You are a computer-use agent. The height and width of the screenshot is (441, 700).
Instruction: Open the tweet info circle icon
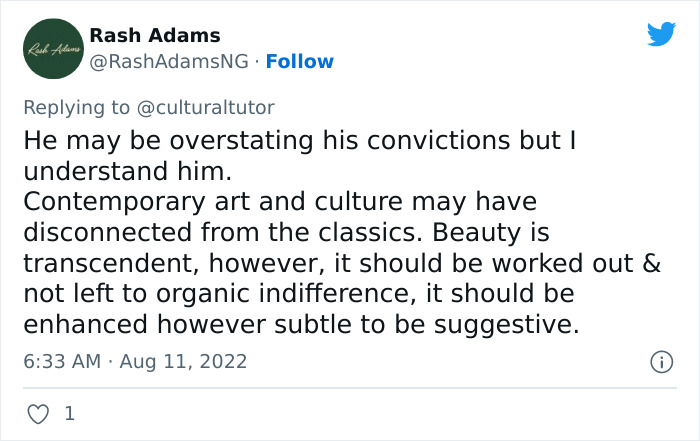(x=662, y=362)
